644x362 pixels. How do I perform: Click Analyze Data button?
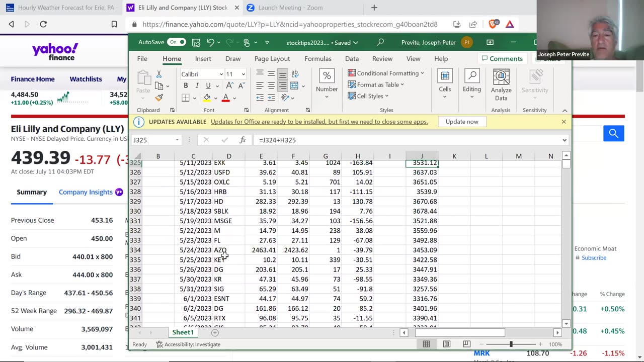[x=501, y=84]
